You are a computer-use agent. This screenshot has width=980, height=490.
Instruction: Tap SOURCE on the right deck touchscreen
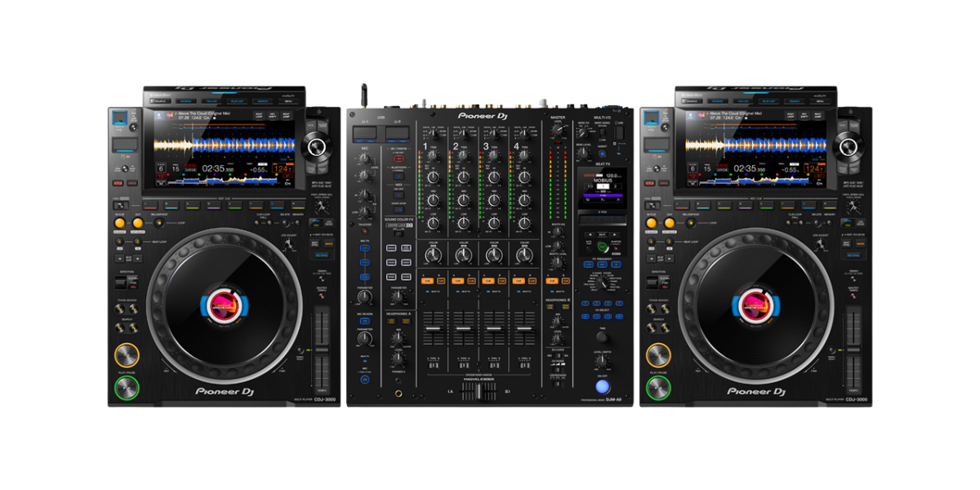pyautogui.click(x=690, y=101)
